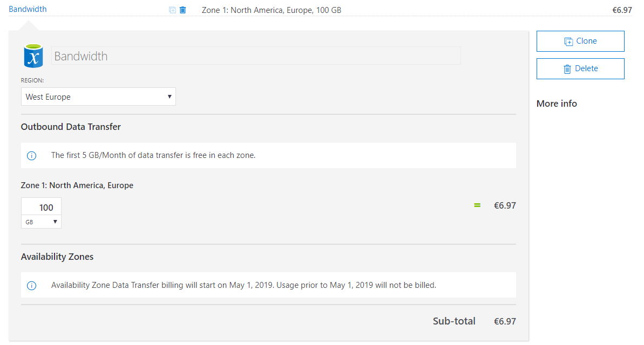Screen dimensions: 644x345
Task: Click the info icon beside Availability Zone notice
Action: coord(32,286)
